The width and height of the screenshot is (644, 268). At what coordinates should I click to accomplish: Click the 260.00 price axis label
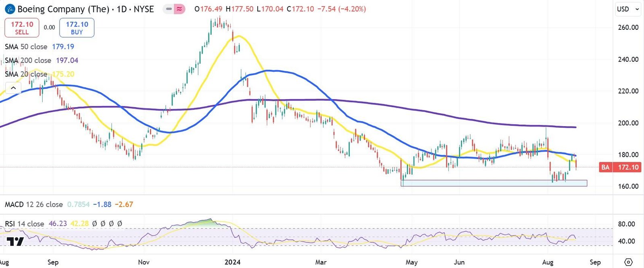click(628, 27)
